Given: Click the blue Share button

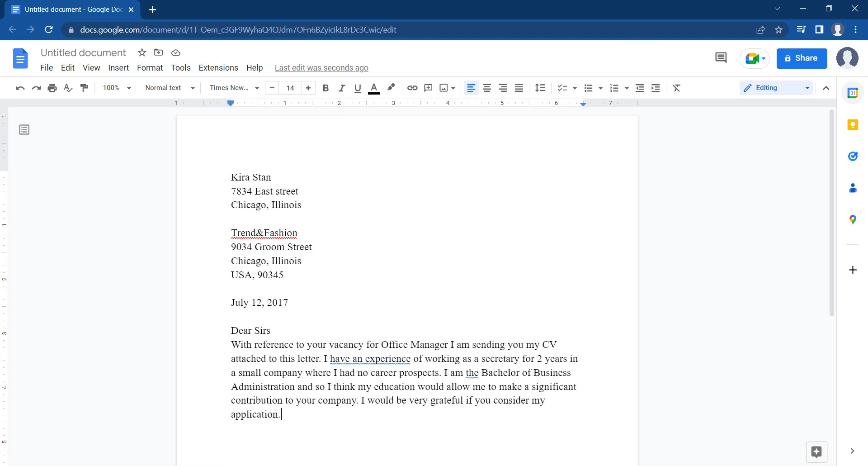Looking at the screenshot, I should coord(802,58).
